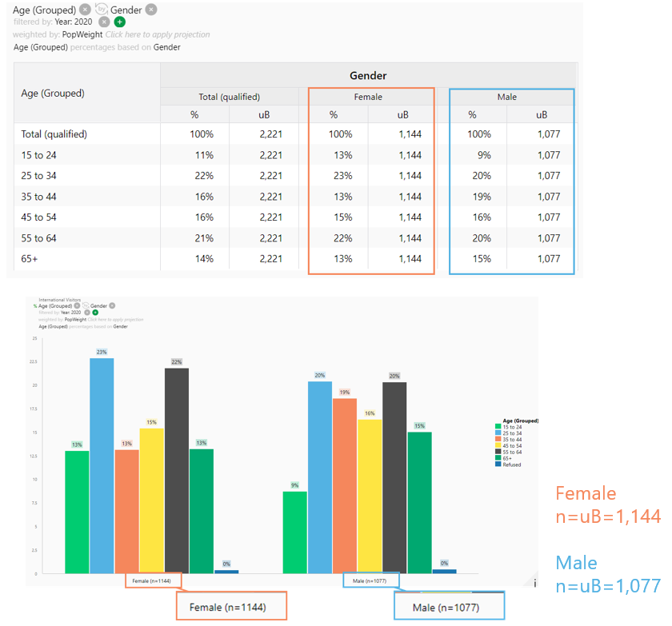
Task: Select the Male column header
Action: 506,96
